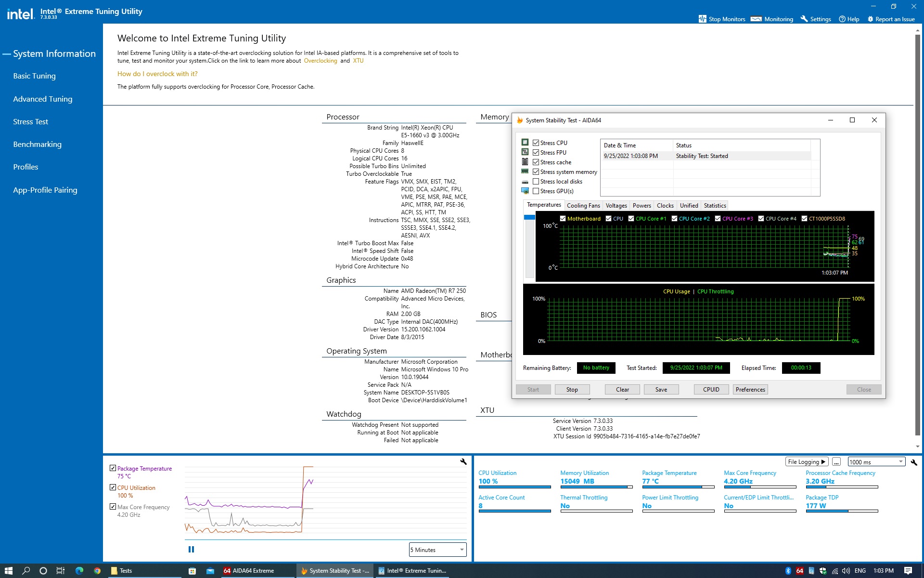Toggle Package Temperature graph checkbox

113,468
